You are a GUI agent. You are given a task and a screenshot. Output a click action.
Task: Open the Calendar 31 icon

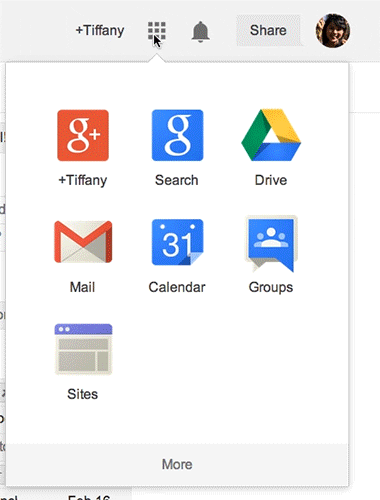pos(177,242)
